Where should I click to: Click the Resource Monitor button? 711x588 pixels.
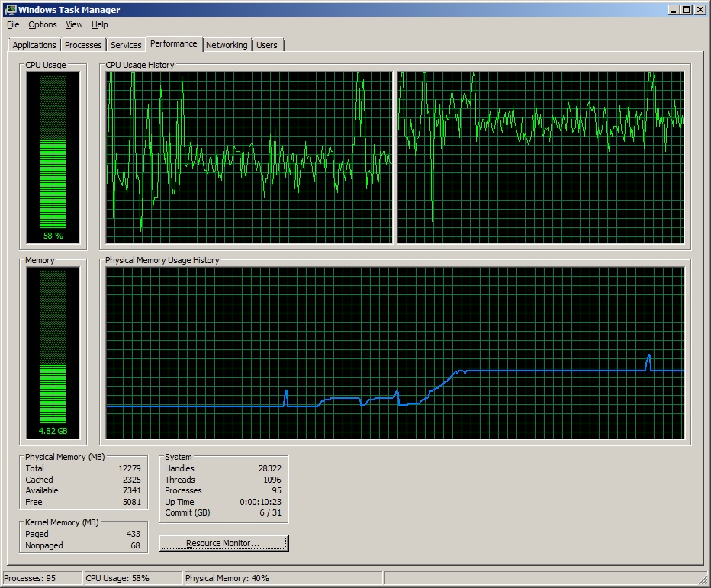click(224, 543)
